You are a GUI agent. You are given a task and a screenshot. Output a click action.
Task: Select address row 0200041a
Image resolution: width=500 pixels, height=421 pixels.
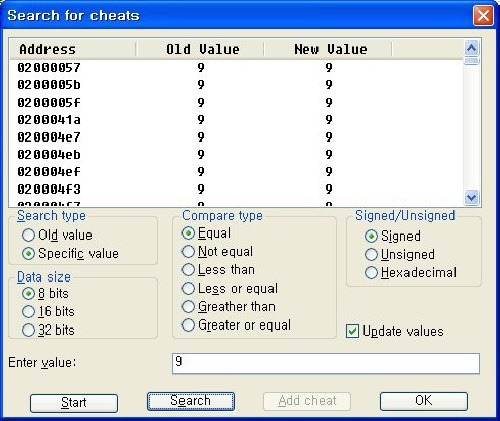[236, 120]
